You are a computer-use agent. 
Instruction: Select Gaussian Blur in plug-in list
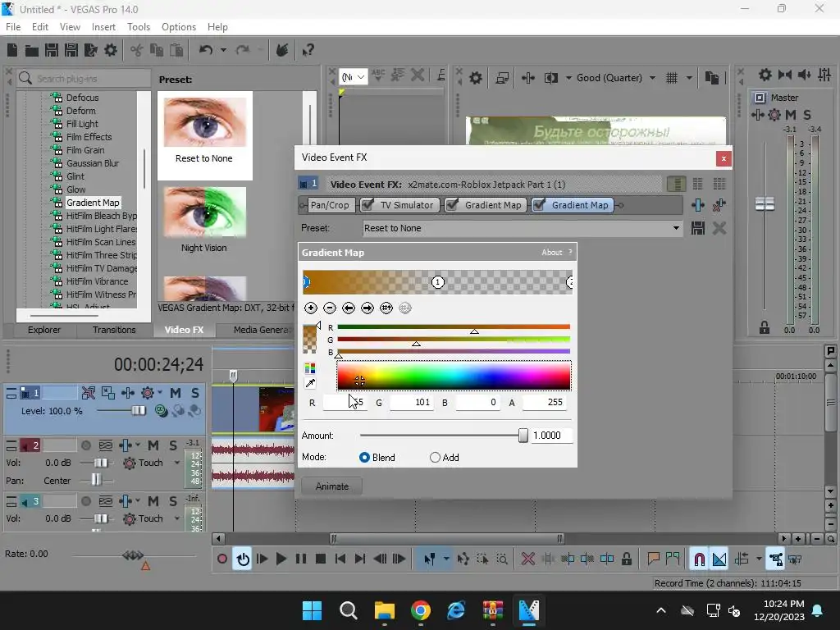coord(93,163)
